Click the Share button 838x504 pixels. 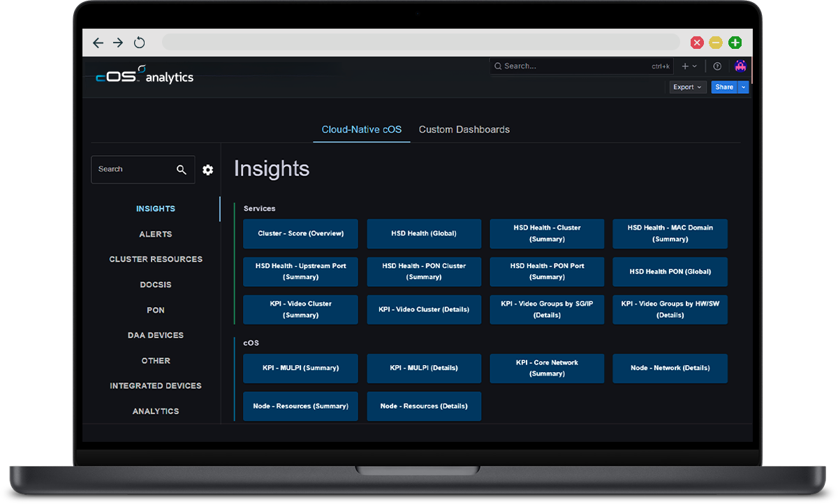pyautogui.click(x=723, y=87)
